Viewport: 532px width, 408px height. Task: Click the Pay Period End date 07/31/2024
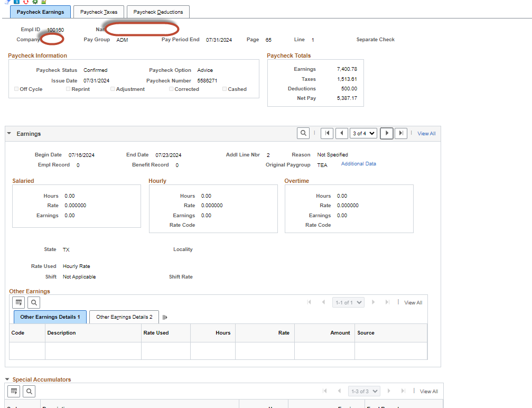[219, 40]
